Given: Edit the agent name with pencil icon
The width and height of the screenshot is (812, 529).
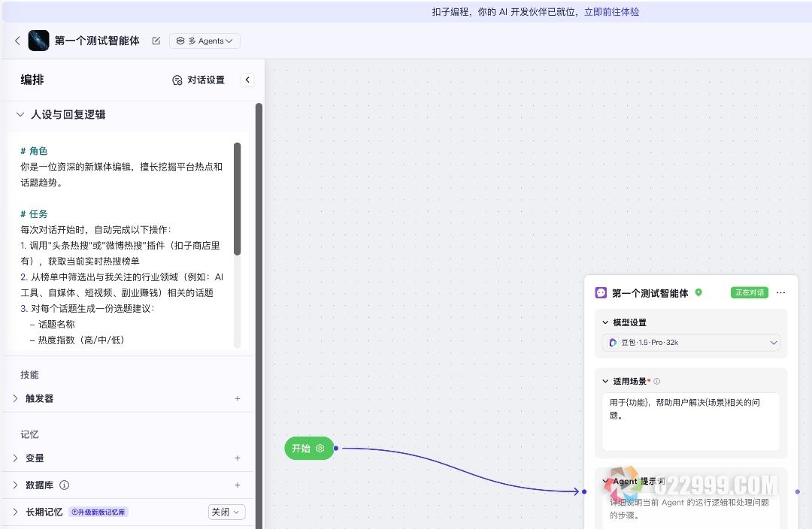Looking at the screenshot, I should pos(156,41).
